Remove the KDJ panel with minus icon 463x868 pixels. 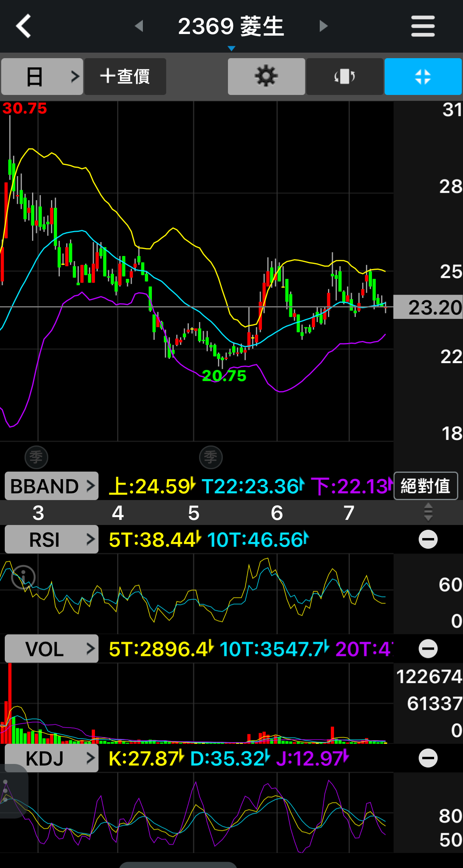pos(428,758)
